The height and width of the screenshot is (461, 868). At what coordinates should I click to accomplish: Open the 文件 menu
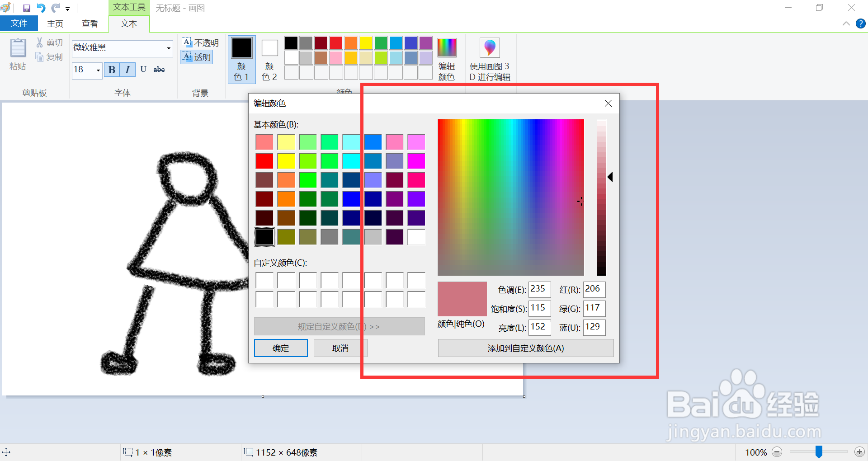pyautogui.click(x=19, y=23)
